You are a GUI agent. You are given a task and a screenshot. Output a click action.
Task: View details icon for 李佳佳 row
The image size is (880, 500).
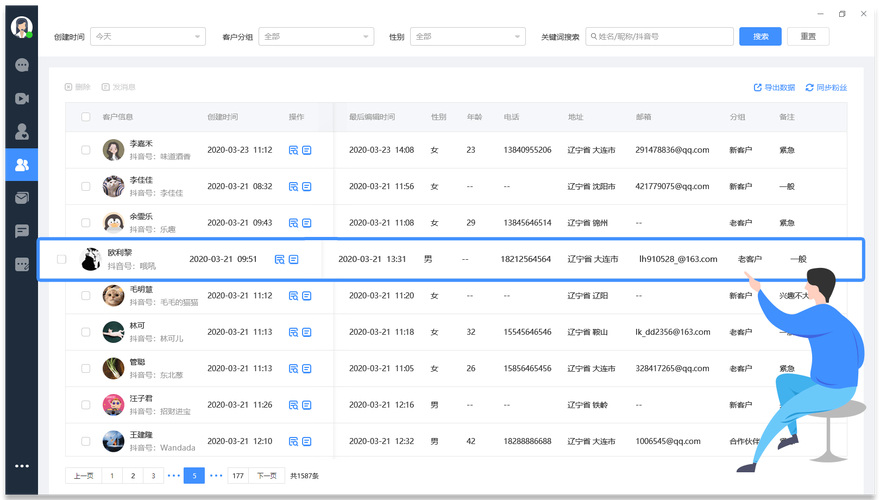click(x=293, y=186)
